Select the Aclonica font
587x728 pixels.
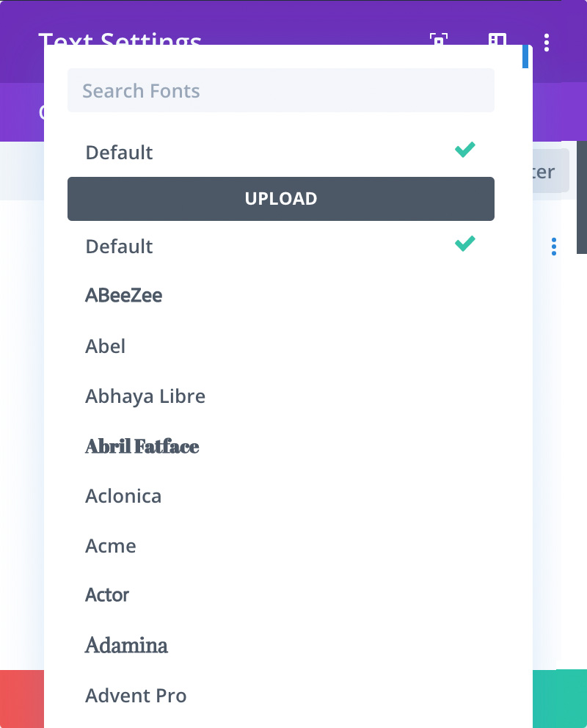click(123, 496)
